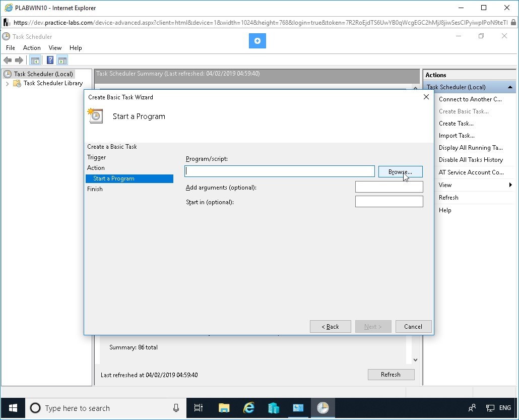Open the People icon in system tray
The image size is (519, 420).
pos(472,408)
